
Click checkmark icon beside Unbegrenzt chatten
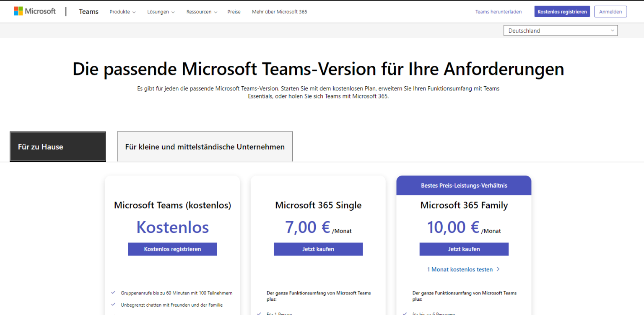(113, 305)
